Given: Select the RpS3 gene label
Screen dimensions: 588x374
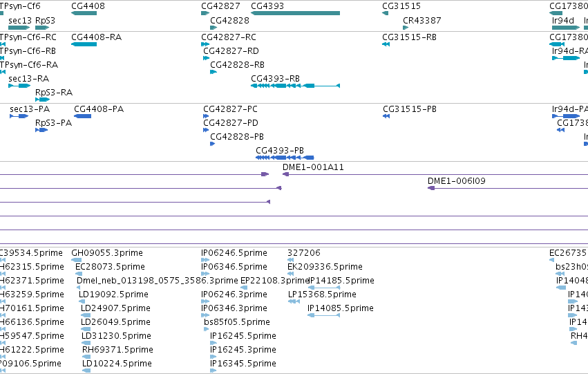Looking at the screenshot, I should (45, 20).
